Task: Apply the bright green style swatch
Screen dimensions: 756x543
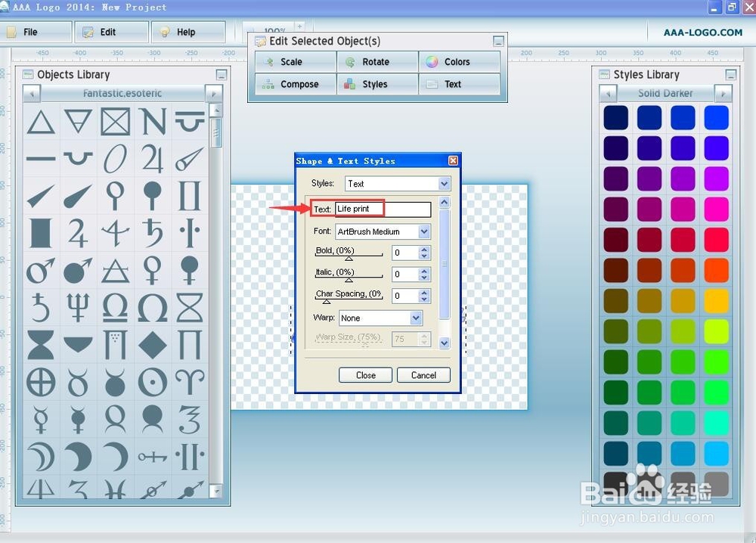Action: (x=716, y=362)
